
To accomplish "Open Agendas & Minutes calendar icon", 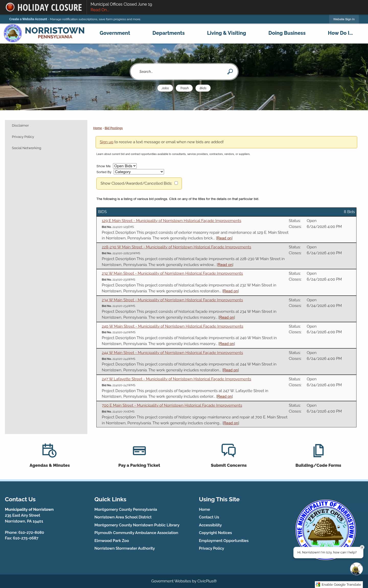I will [x=49, y=450].
